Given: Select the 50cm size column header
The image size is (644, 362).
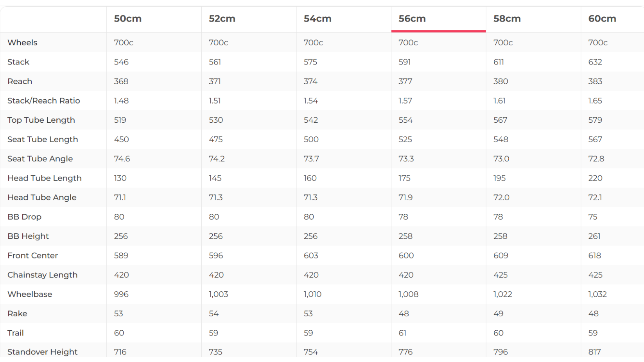Looking at the screenshot, I should (x=128, y=19).
